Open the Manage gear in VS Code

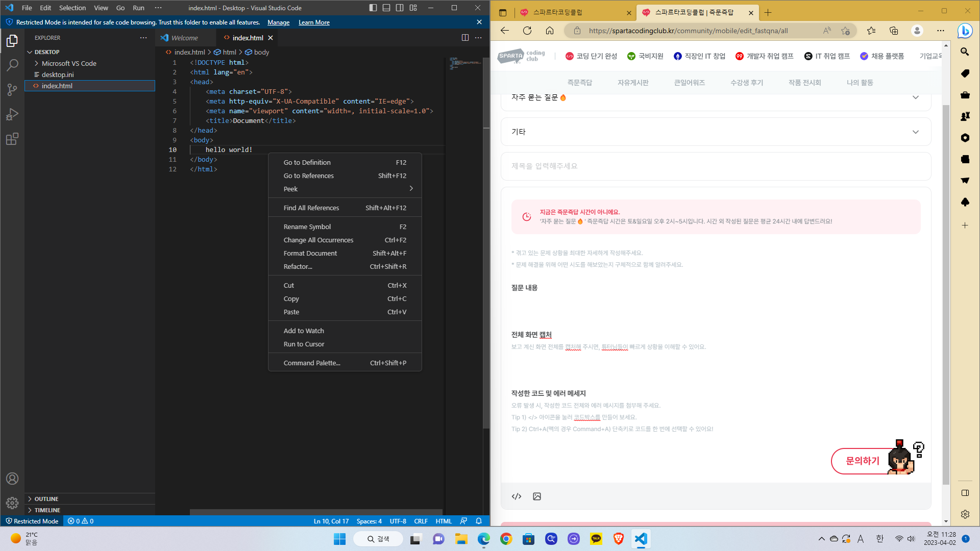click(12, 503)
